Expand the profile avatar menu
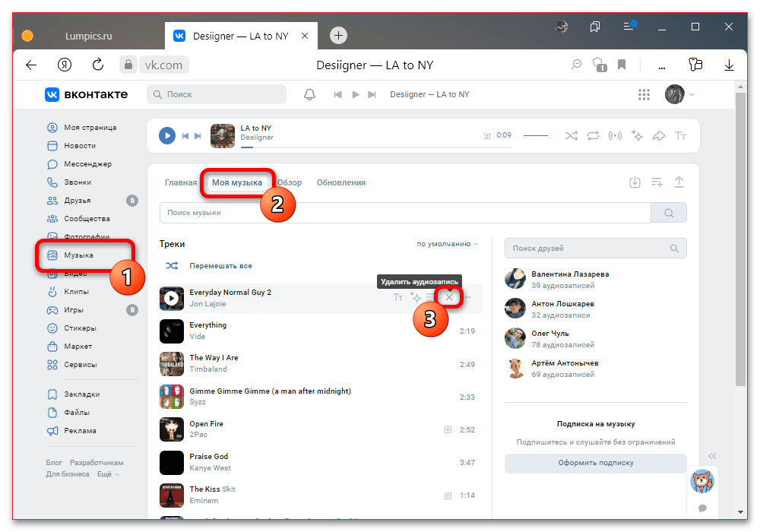 click(679, 94)
